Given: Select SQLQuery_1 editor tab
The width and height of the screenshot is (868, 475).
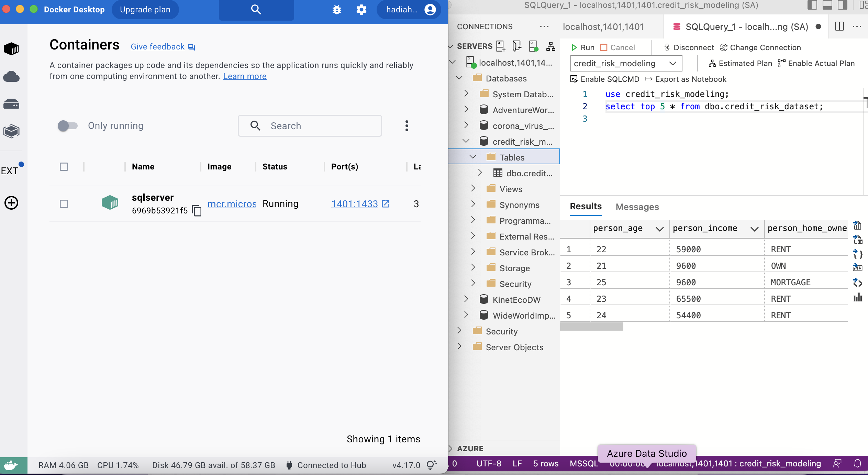Looking at the screenshot, I should pyautogui.click(x=746, y=27).
